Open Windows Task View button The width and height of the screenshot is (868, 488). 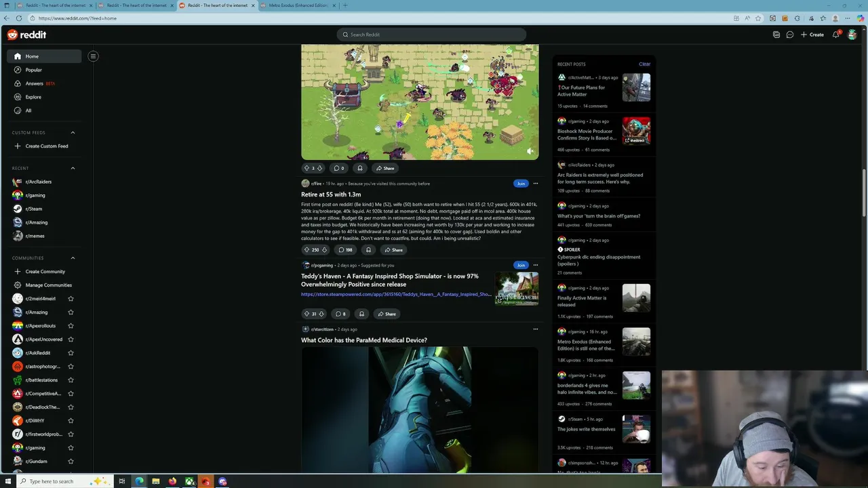point(122,481)
